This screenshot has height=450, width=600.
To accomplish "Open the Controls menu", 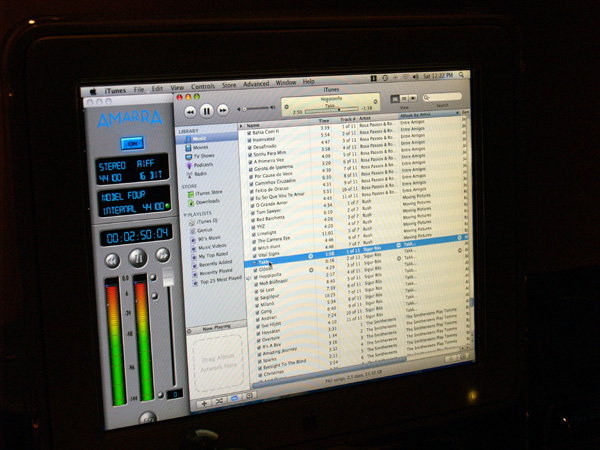I will click(203, 86).
